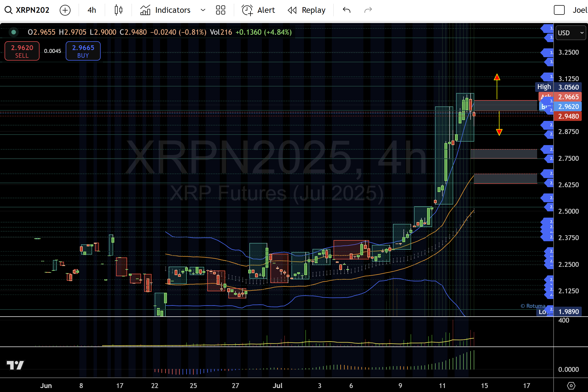
Task: Redo the last chart action
Action: point(368,10)
